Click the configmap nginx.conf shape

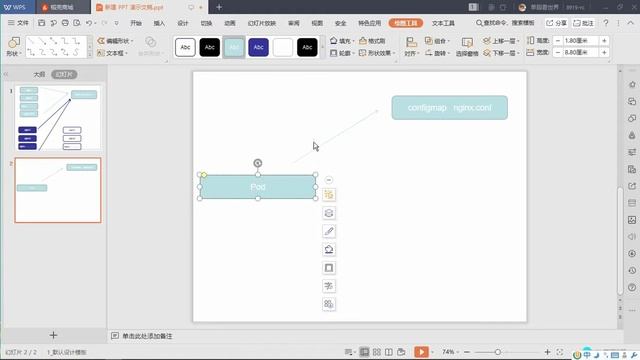pyautogui.click(x=449, y=108)
